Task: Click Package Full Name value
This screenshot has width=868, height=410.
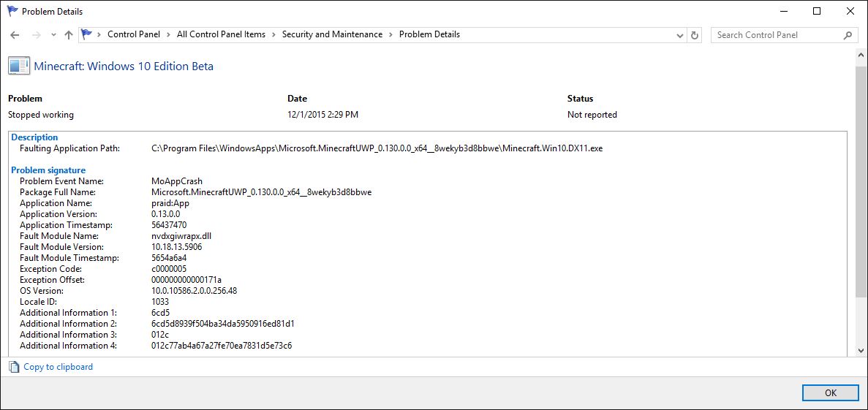Action: (x=261, y=192)
